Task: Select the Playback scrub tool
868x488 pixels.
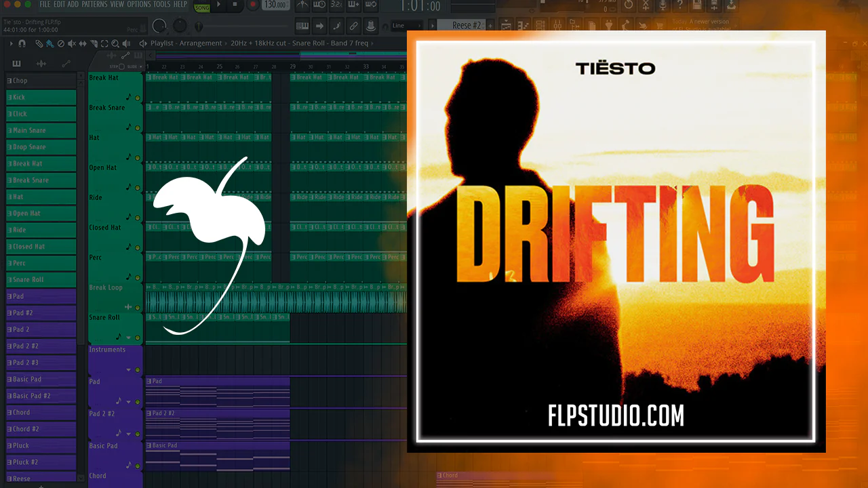Action: 126,43
